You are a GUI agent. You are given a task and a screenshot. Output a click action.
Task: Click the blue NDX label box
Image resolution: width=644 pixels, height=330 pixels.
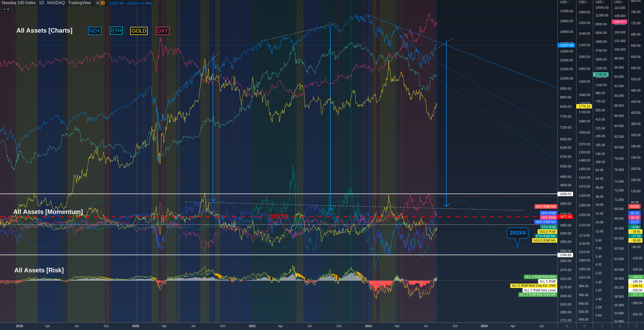(95, 31)
